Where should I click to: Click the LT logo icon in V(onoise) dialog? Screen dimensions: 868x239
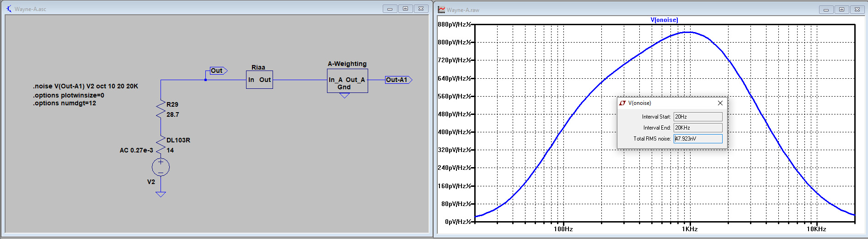(x=622, y=103)
